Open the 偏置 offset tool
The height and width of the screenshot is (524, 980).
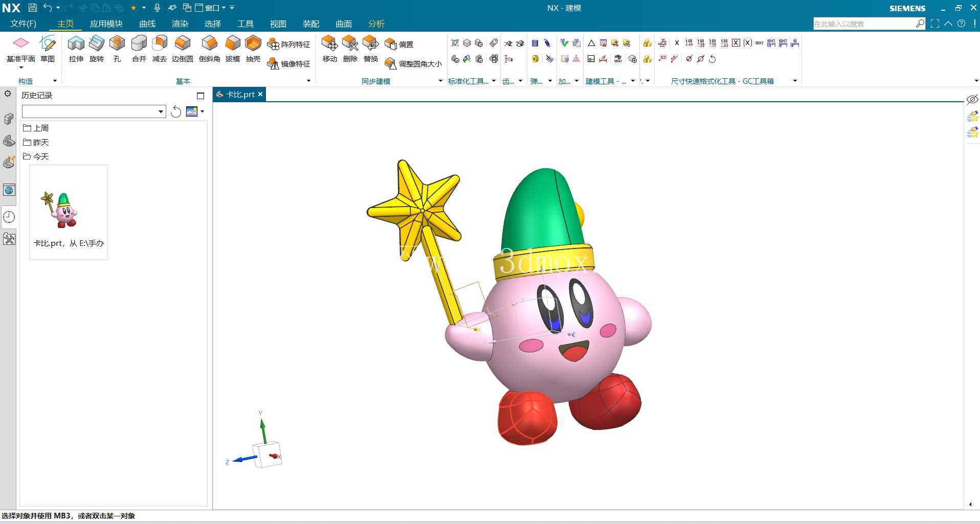pyautogui.click(x=399, y=44)
